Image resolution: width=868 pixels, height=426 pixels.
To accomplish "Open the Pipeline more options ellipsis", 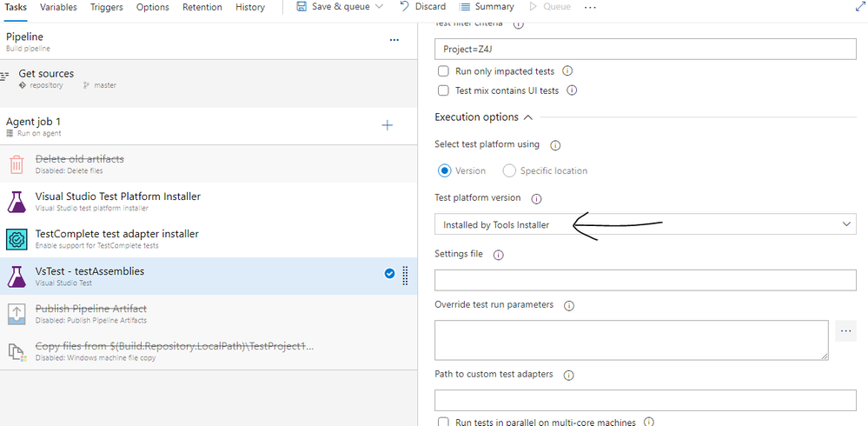I will 394,40.
